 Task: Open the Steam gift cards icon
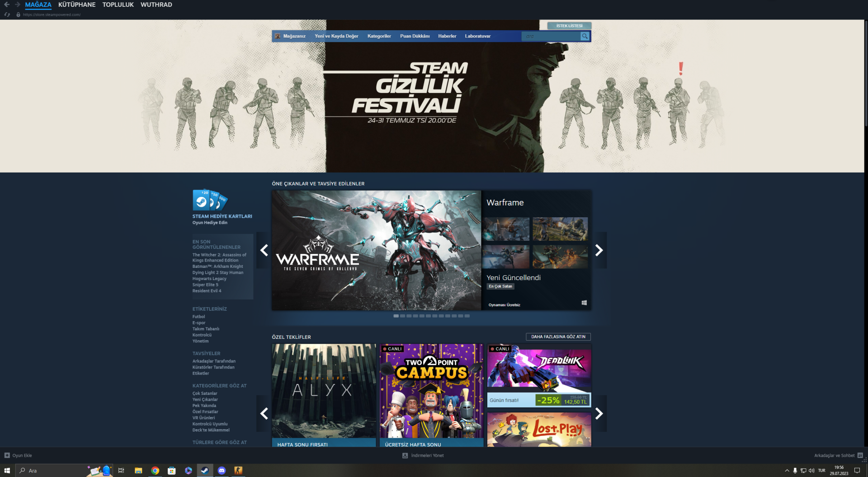(x=210, y=200)
